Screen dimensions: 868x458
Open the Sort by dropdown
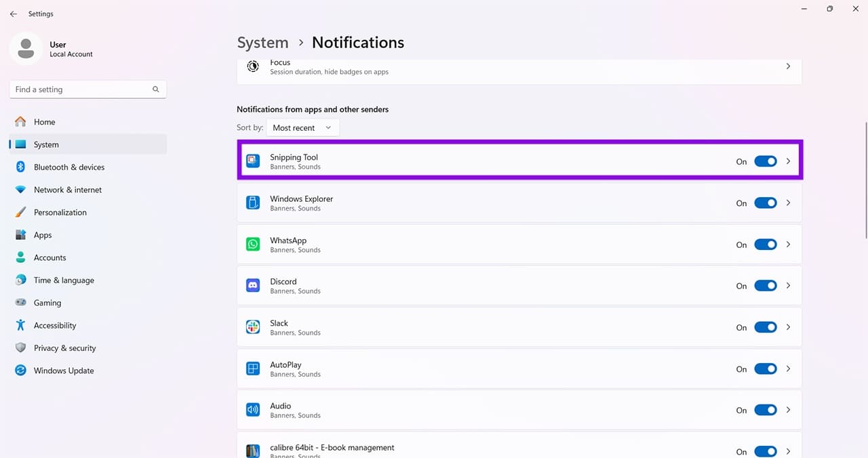click(x=302, y=127)
